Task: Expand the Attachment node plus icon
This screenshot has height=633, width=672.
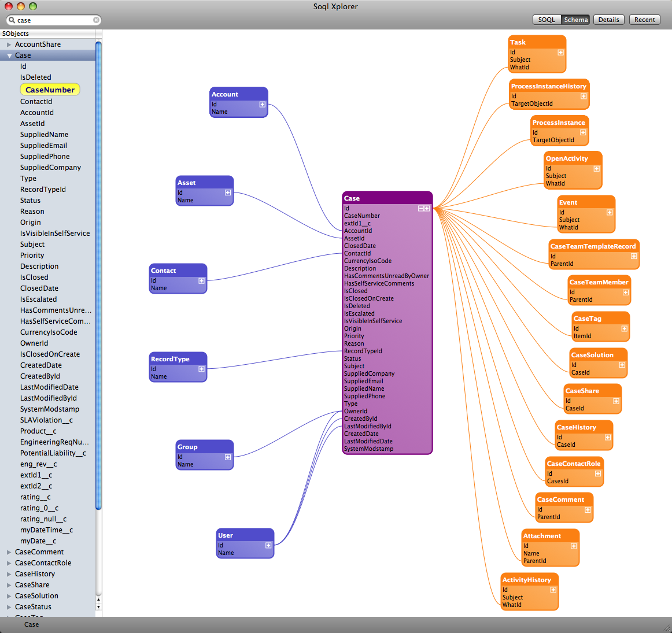Action: (x=574, y=546)
